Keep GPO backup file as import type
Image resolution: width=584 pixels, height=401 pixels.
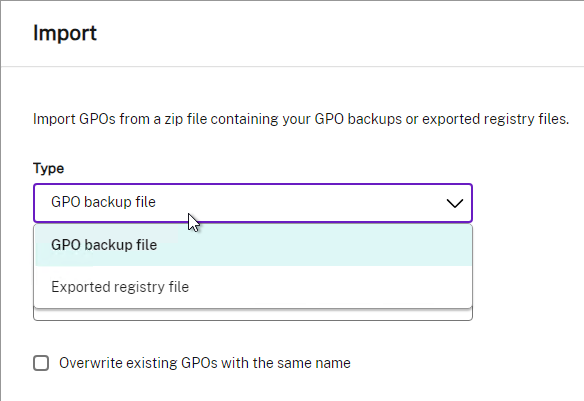coord(253,245)
